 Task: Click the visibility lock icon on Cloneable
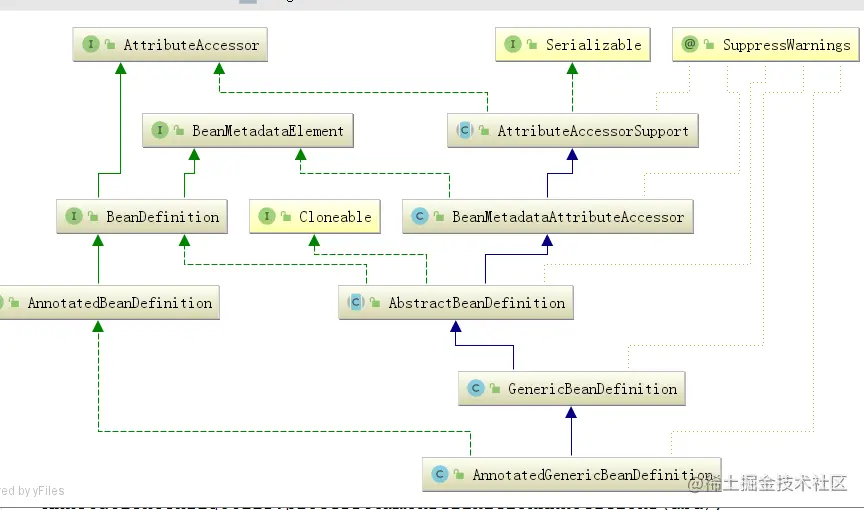(285, 216)
